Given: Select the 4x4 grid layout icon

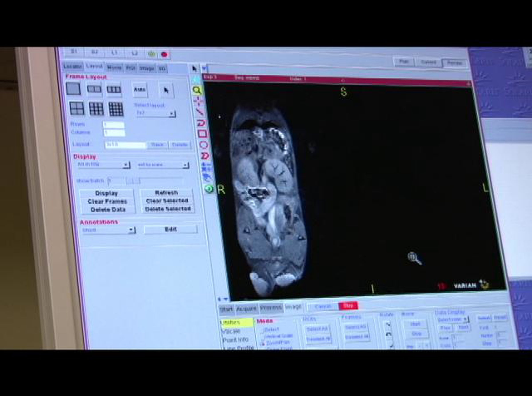Looking at the screenshot, I should (x=116, y=109).
